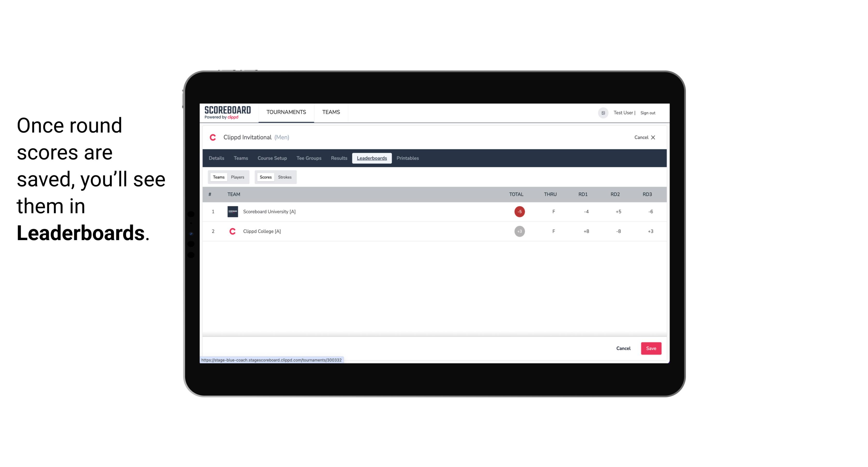This screenshot has width=868, height=467.
Task: Click the Save button
Action: [x=650, y=348]
